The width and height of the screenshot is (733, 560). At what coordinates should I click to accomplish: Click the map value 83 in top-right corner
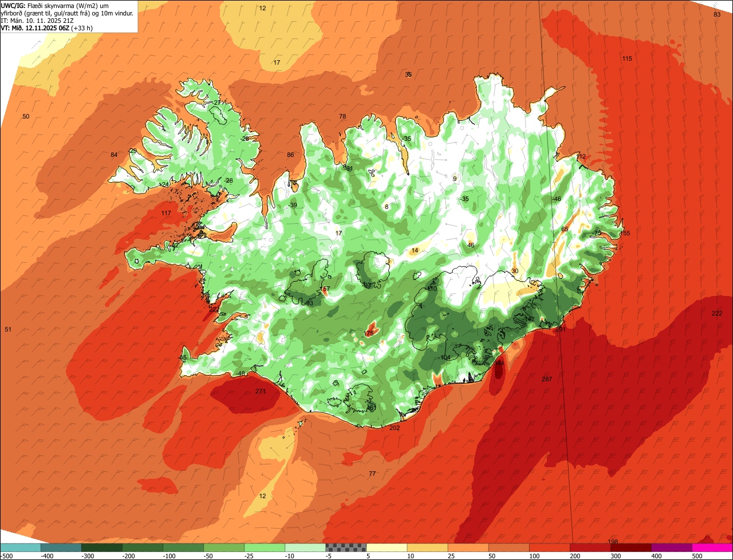pyautogui.click(x=717, y=14)
